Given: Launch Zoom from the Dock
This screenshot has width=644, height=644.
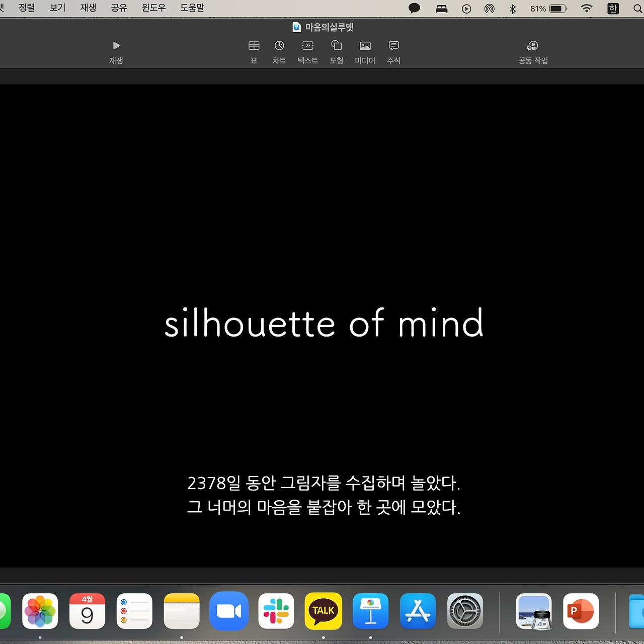Looking at the screenshot, I should coord(229,611).
